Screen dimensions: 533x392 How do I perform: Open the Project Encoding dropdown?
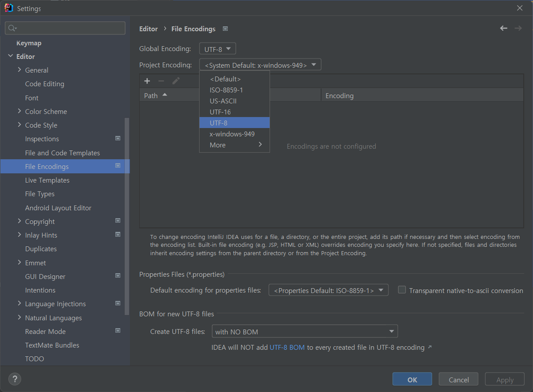[x=260, y=65]
